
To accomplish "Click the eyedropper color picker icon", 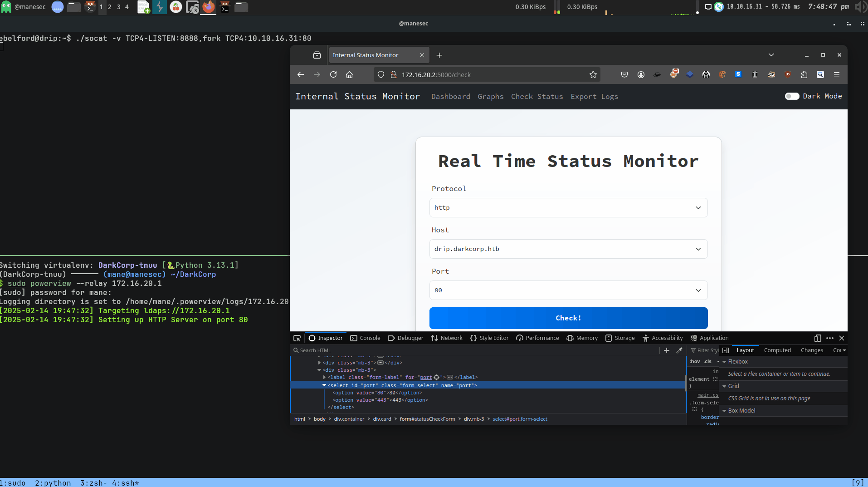I will click(x=679, y=350).
